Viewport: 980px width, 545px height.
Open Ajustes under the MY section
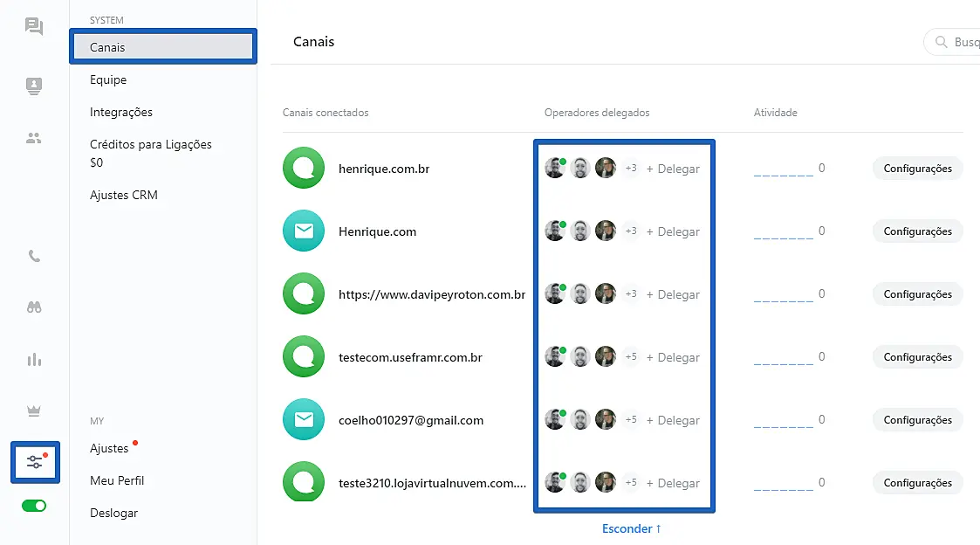coord(109,449)
